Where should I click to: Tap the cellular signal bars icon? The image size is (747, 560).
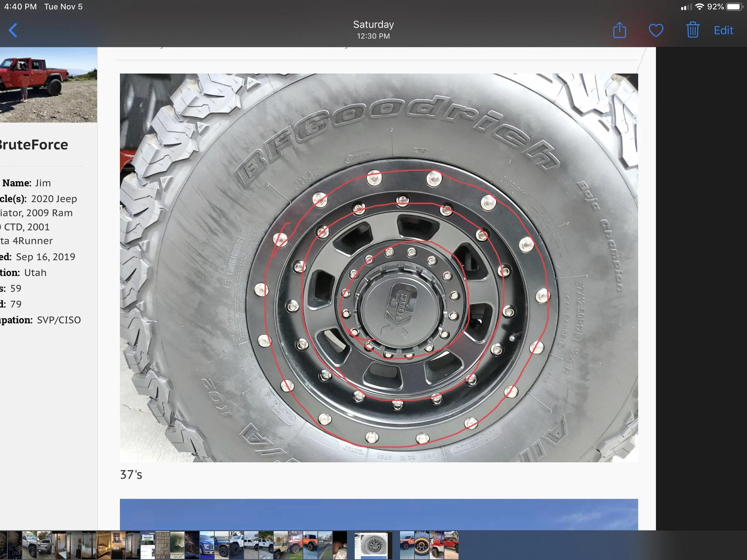[686, 7]
